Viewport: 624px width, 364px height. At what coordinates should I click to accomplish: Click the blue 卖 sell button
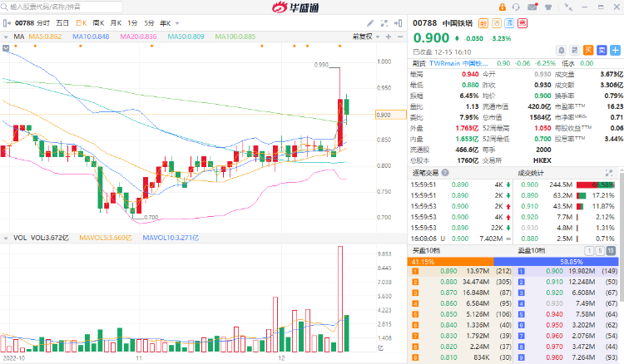[602, 51]
